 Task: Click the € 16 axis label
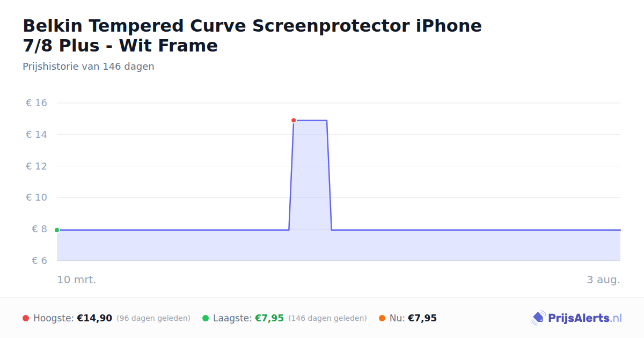click(36, 103)
